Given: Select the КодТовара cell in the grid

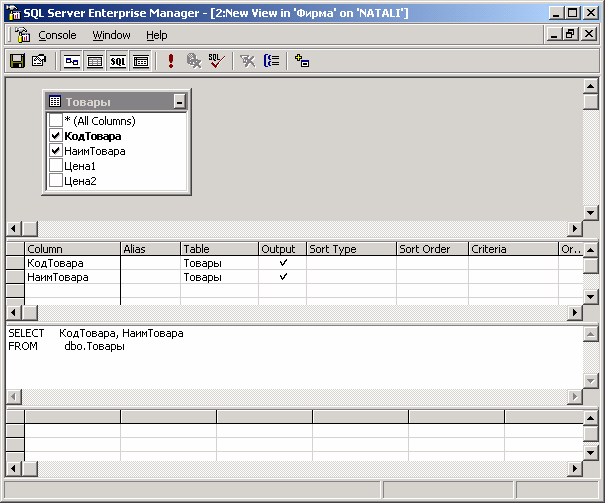Looking at the screenshot, I should pyautogui.click(x=73, y=263).
